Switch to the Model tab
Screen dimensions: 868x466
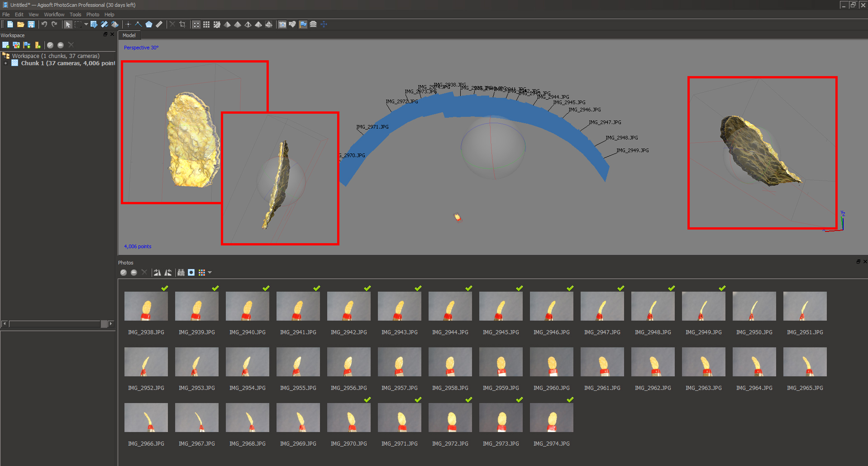pyautogui.click(x=129, y=35)
